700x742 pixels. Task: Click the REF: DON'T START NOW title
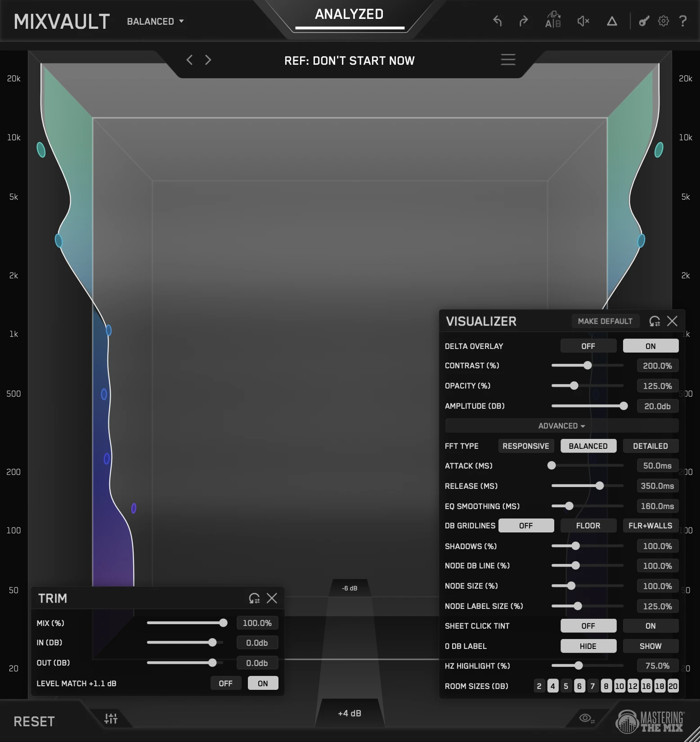[350, 61]
